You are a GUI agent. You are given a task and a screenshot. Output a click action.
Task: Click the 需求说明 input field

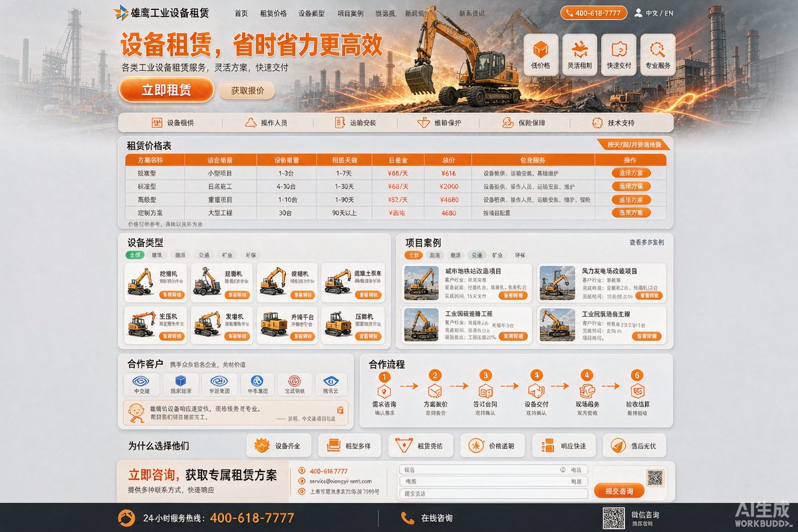click(x=493, y=493)
